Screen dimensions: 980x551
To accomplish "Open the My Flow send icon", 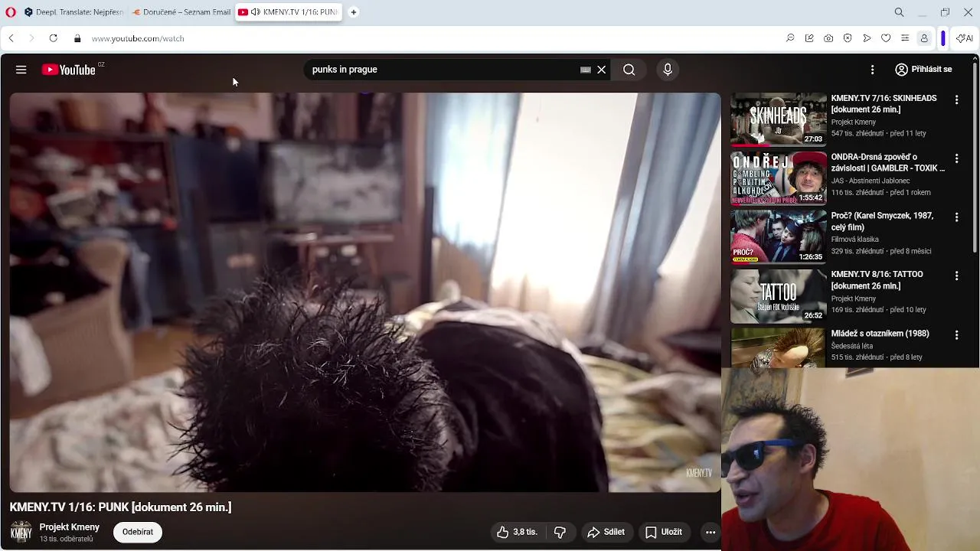I will 867,38.
